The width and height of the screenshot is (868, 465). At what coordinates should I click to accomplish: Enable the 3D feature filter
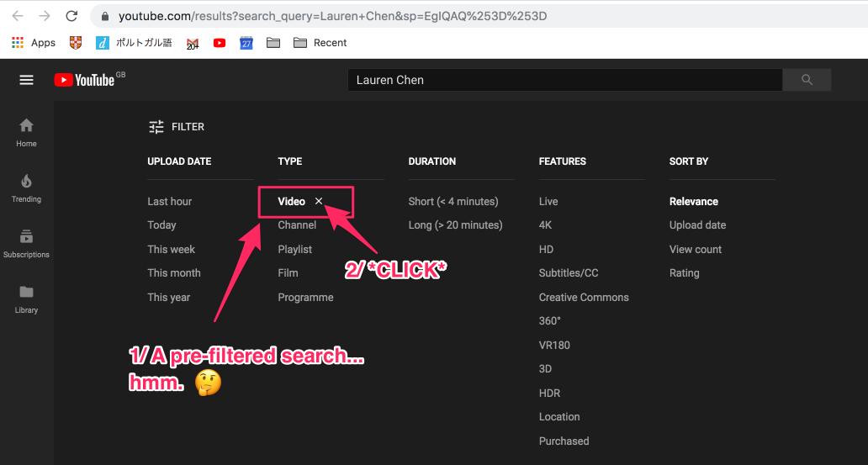545,368
